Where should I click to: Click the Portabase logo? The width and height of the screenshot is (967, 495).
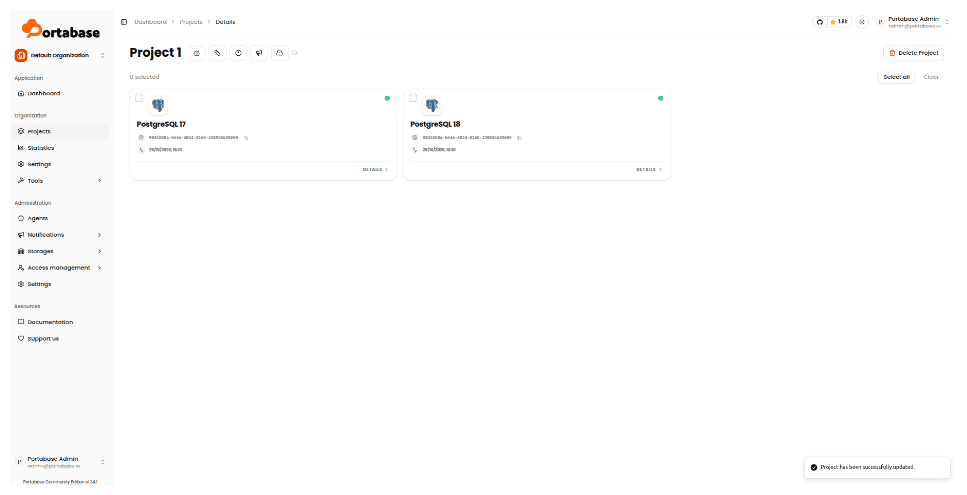60,29
